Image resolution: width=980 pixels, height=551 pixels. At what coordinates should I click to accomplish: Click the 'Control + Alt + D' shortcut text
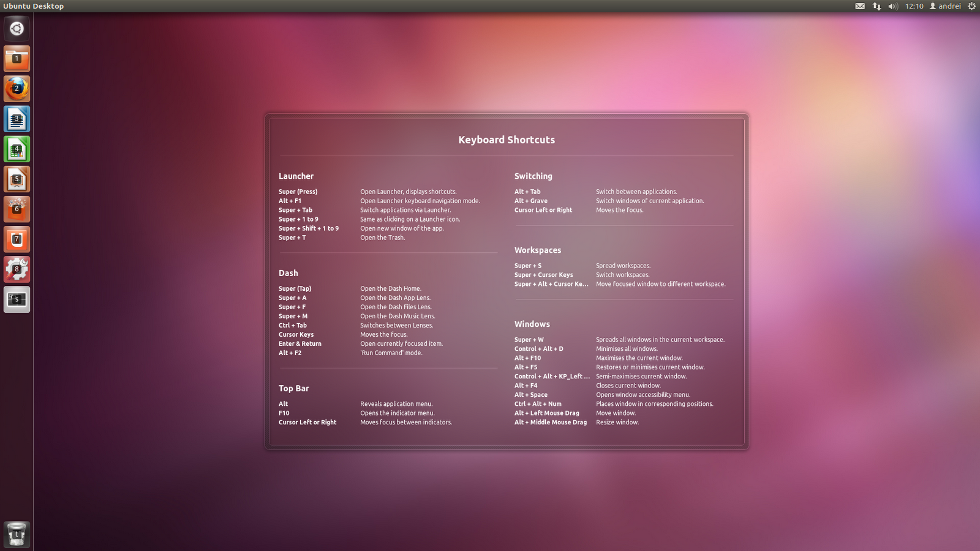coord(539,349)
